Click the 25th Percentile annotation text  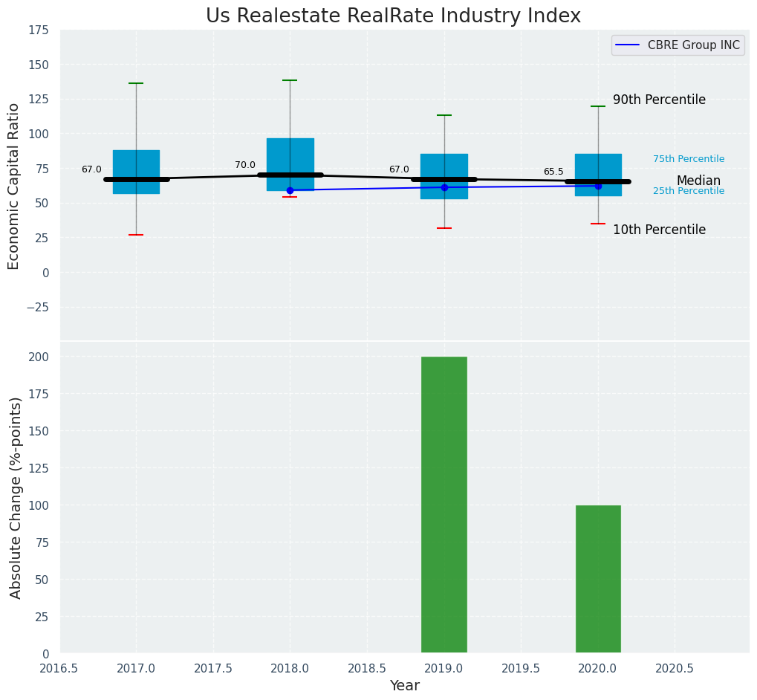point(689,191)
